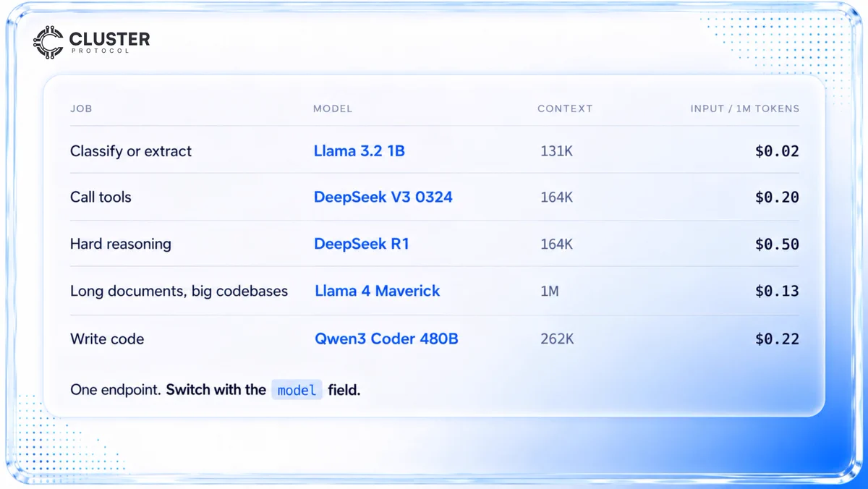Viewport: 868px width, 489px height.
Task: Open the DeepSeek V3 0324 model link
Action: [x=383, y=197]
